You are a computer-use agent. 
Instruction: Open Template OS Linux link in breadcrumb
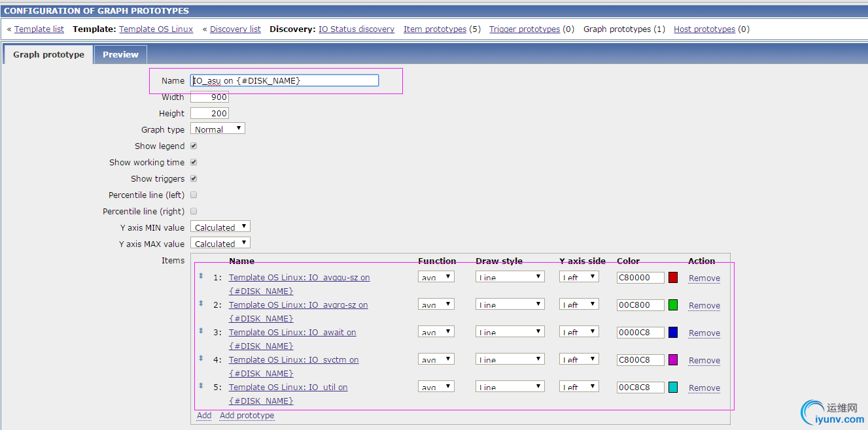click(156, 29)
